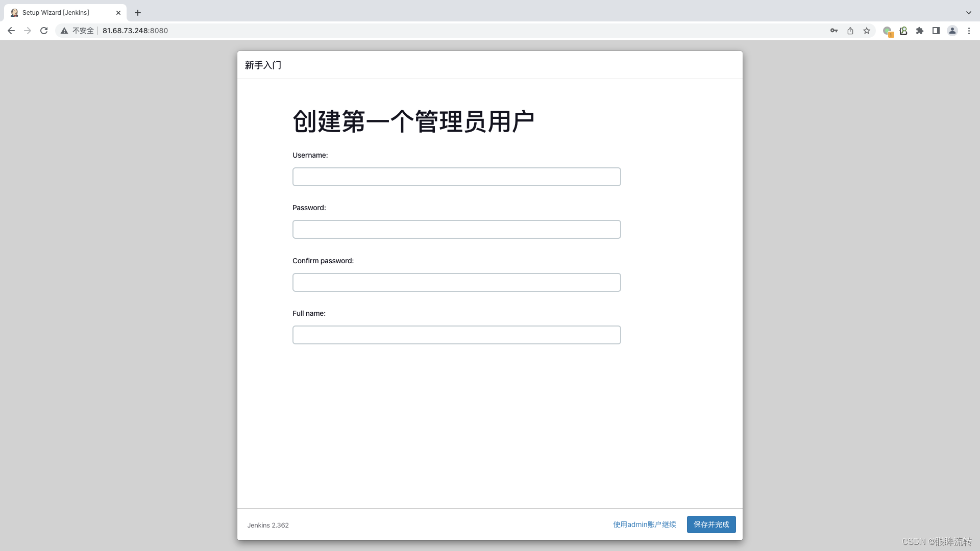Click the not-secure warning icon
Screen dimensions: 980x551
(x=64, y=31)
